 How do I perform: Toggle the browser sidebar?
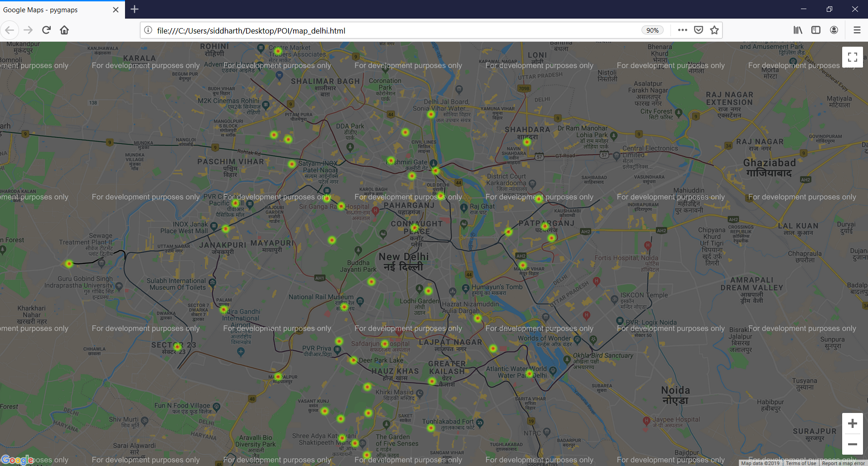816,30
